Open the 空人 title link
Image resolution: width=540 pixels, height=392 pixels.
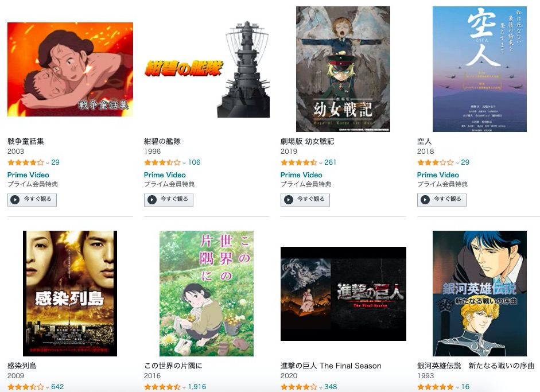coord(424,141)
